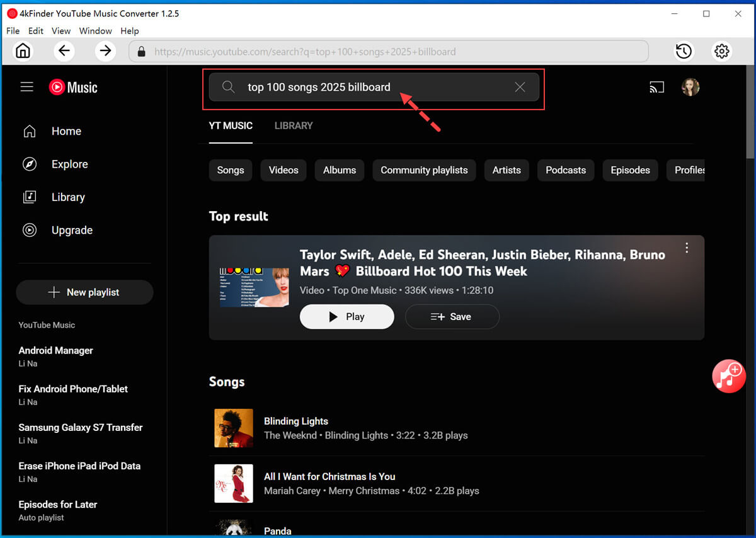Screen dimensions: 756x538
Task: Collapse the sidebar with hamburger menu
Action: (x=26, y=87)
